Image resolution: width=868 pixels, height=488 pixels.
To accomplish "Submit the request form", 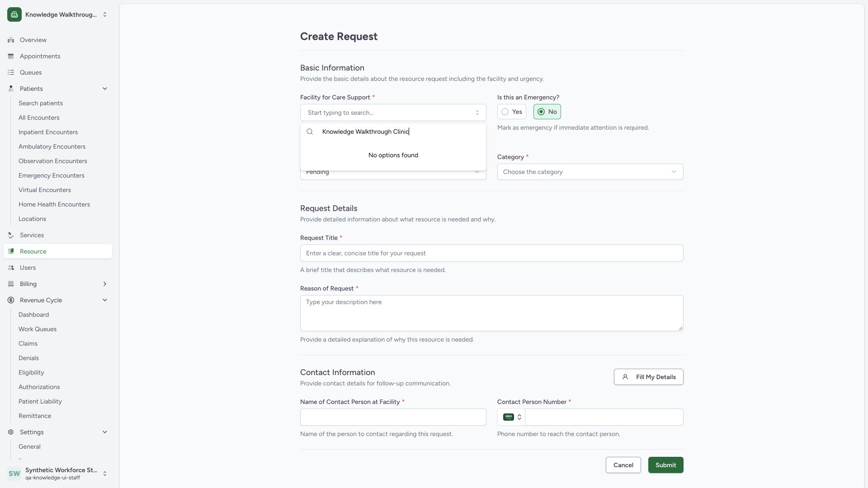I will pos(666,465).
